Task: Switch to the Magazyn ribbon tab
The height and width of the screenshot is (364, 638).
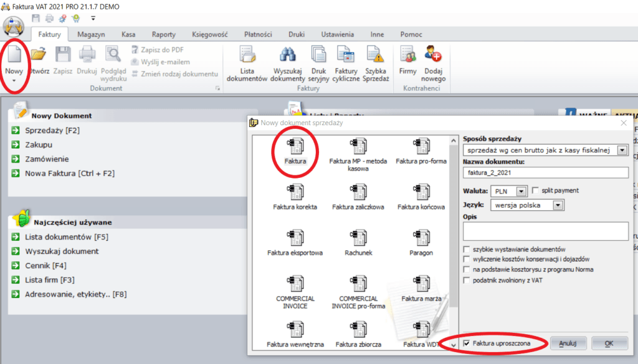Action: [x=91, y=35]
